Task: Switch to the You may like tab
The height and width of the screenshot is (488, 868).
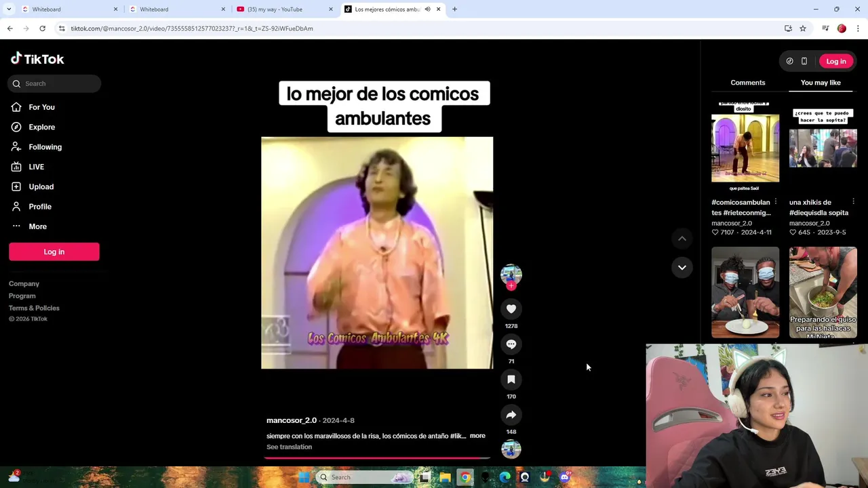Action: point(821,83)
